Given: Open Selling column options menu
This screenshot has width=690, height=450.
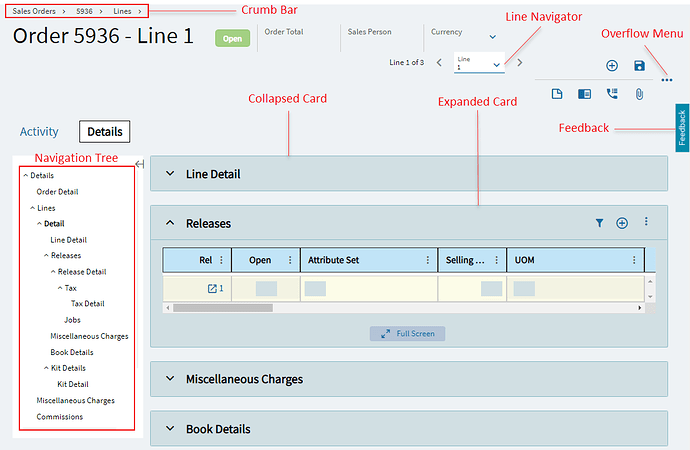Looking at the screenshot, I should (x=496, y=260).
